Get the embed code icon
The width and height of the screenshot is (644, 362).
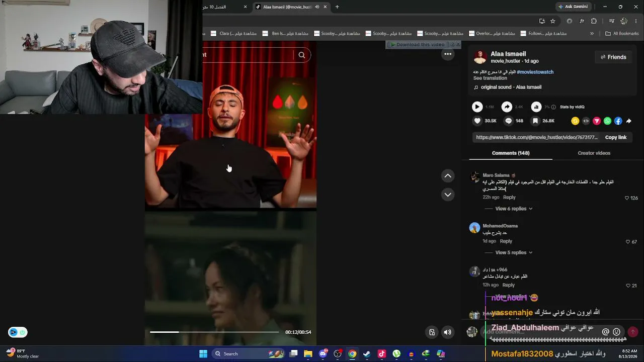pyautogui.click(x=586, y=121)
